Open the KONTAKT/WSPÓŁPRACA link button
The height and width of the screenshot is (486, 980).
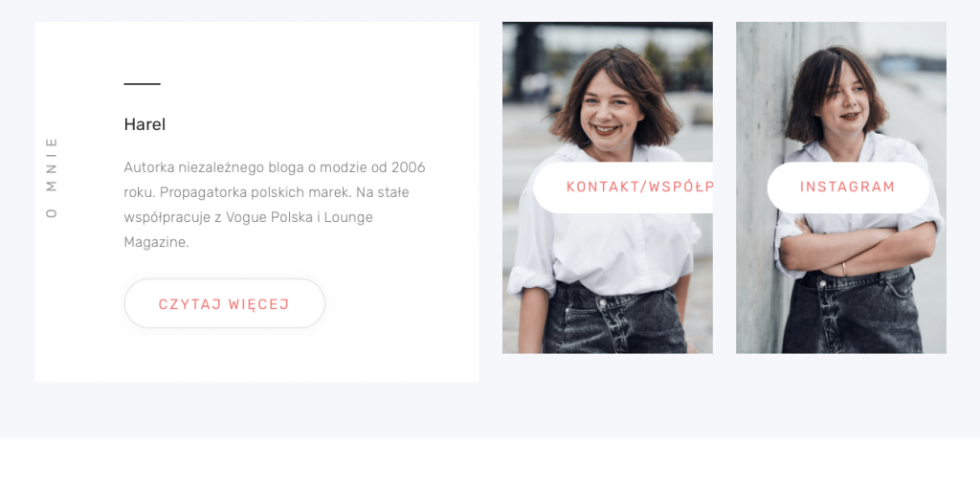click(623, 188)
